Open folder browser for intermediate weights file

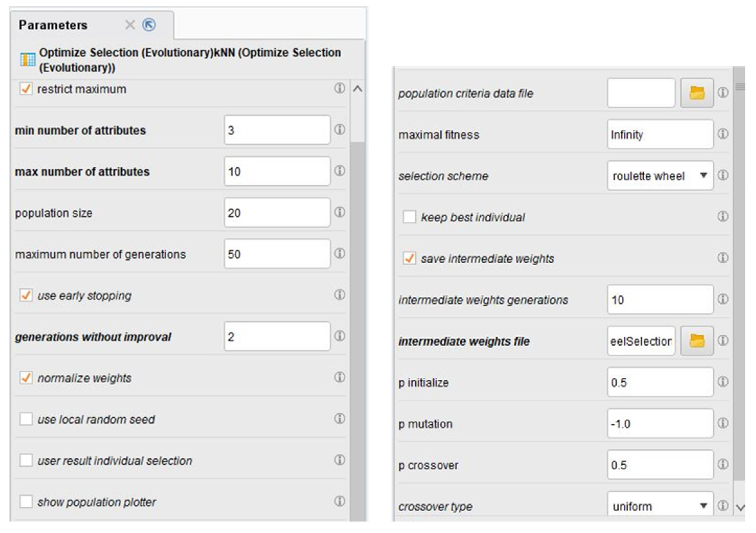click(x=697, y=341)
